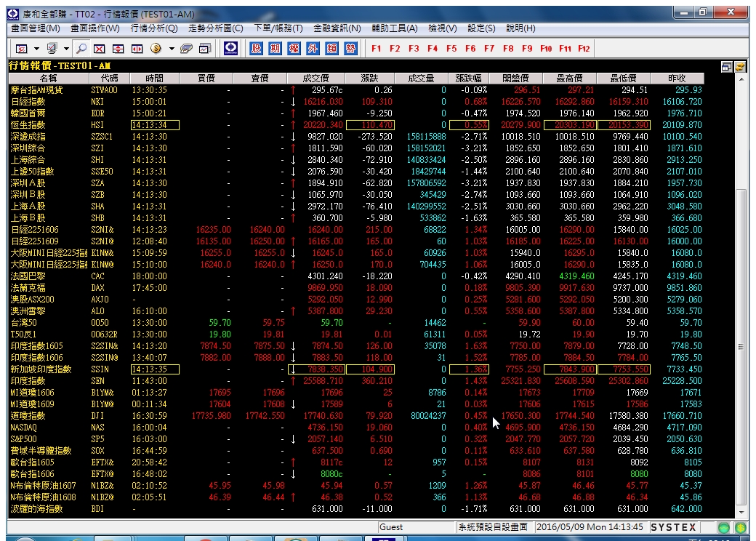Click the 股 stocks category button
This screenshot has width=756, height=541.
tap(256, 48)
